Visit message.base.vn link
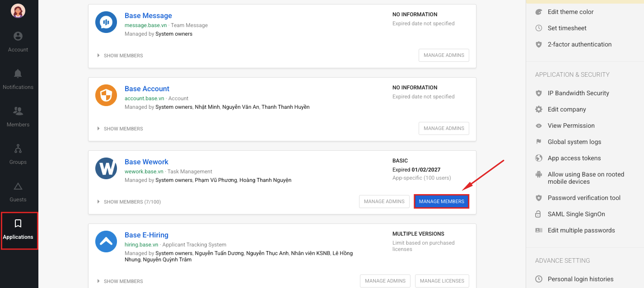644x288 pixels. [x=146, y=25]
